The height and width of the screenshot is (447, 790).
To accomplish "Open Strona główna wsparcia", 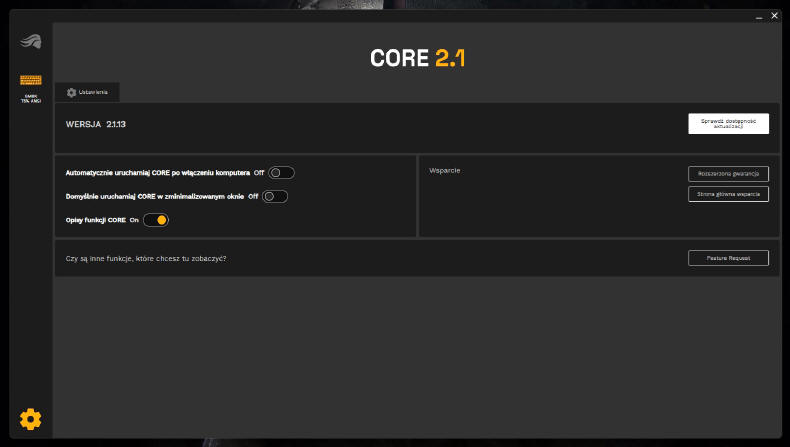I will [x=728, y=194].
